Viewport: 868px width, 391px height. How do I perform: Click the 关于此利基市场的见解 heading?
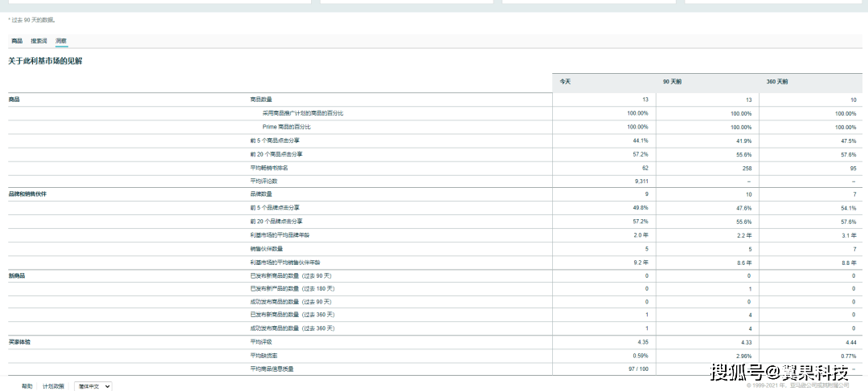tap(45, 61)
